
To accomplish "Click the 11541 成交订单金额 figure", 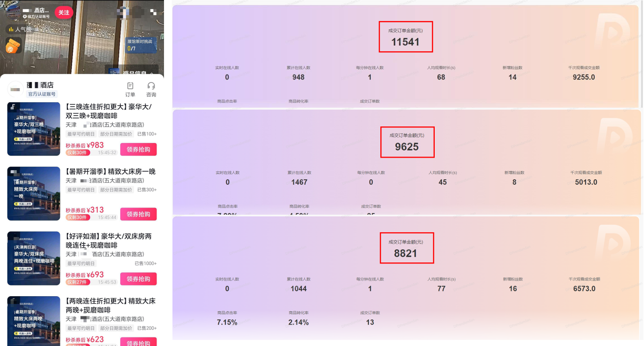I will [406, 42].
